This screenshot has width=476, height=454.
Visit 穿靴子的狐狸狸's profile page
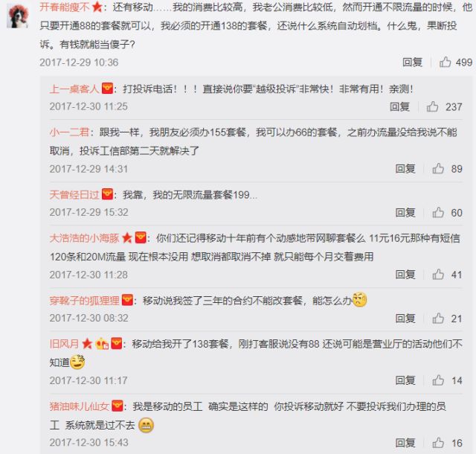click(84, 301)
